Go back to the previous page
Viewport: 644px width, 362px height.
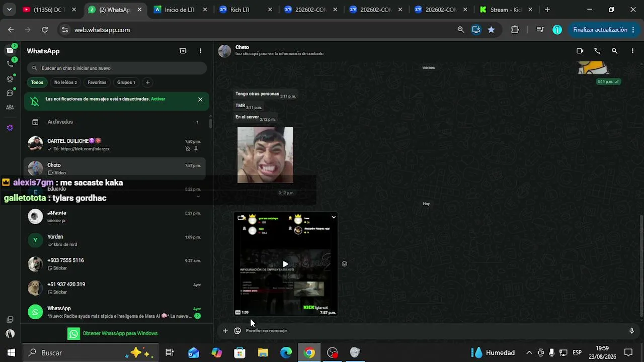[11, 30]
